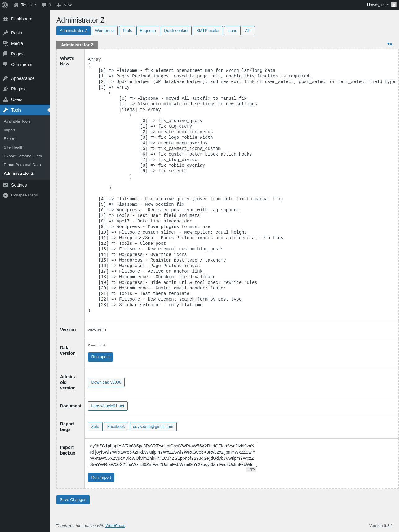The height and width of the screenshot is (532, 399).
Task: Click the Appearance brush icon
Action: coord(6,78)
